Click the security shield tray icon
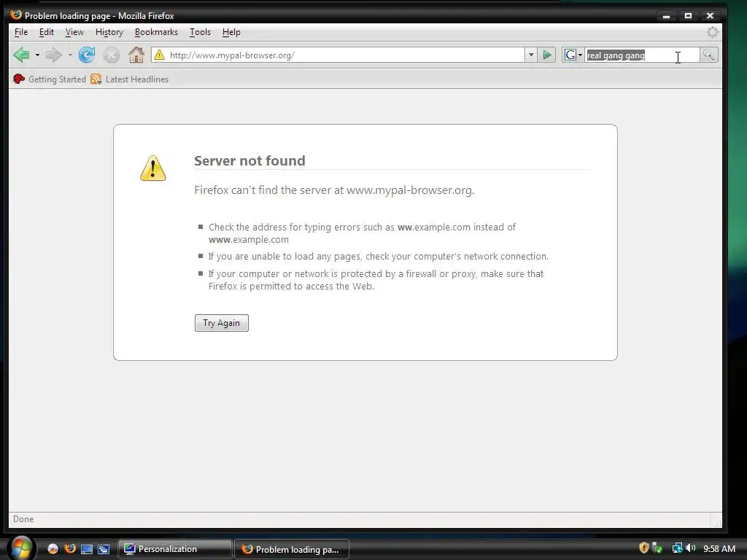Image resolution: width=747 pixels, height=560 pixels. [643, 548]
